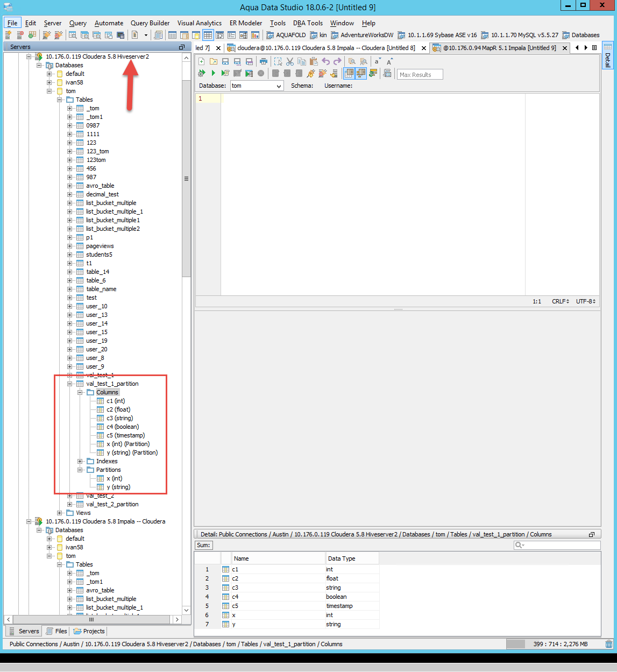Click the Max Results input field

click(x=420, y=75)
